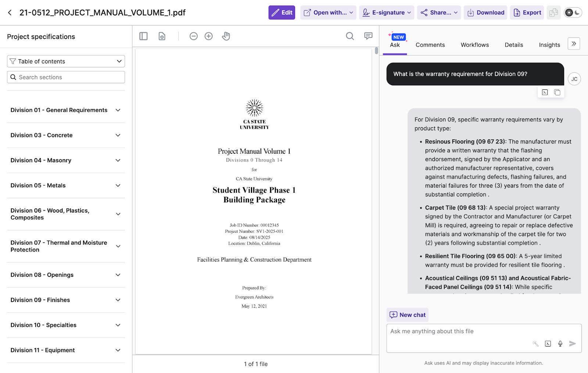This screenshot has width=588, height=373.
Task: Toggle the dark mode switch
Action: [x=573, y=13]
